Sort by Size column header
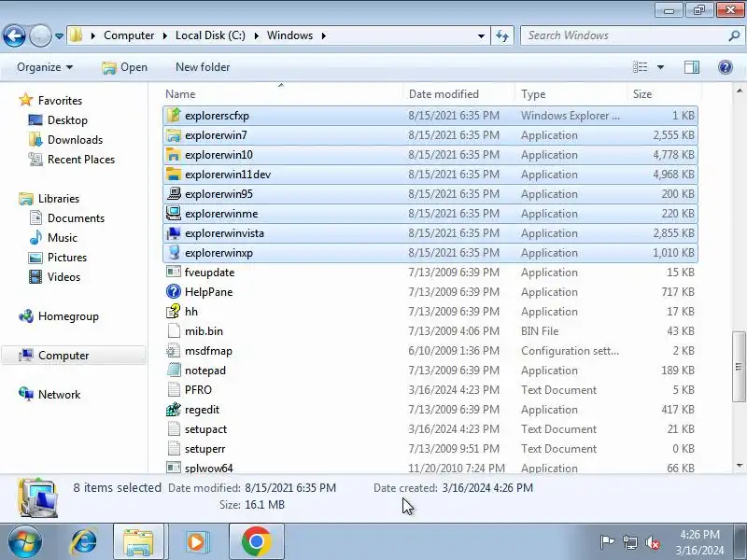Screen dimensions: 747x560 (642, 94)
